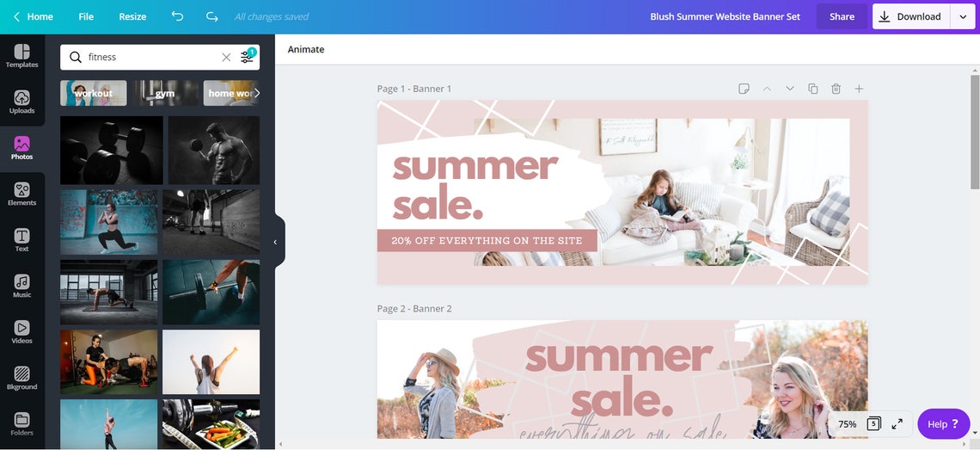Toggle the search filters icon
Screen dimensions: 980x450
coord(248,57)
